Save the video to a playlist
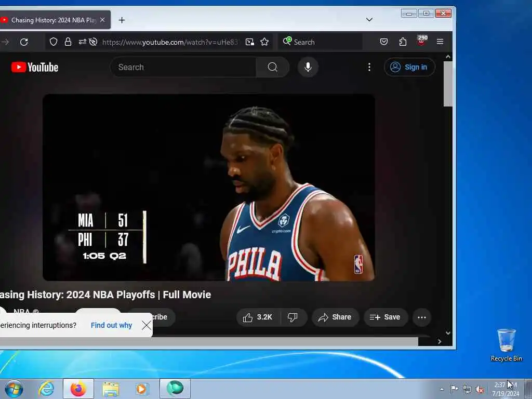The image size is (532, 399). tap(385, 317)
